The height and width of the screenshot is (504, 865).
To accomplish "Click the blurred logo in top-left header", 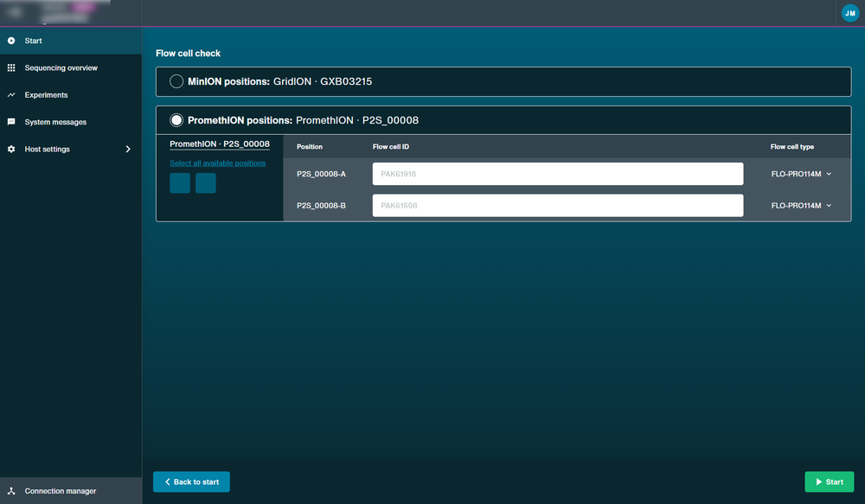I will coord(55,12).
